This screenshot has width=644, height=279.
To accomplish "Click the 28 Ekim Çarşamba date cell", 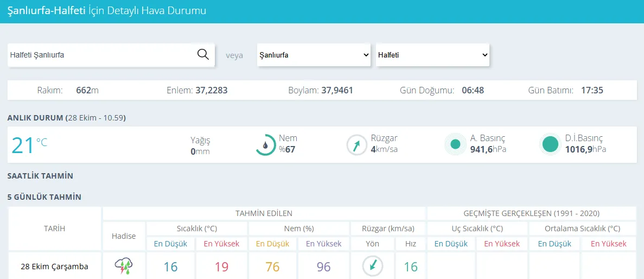I will [55, 267].
